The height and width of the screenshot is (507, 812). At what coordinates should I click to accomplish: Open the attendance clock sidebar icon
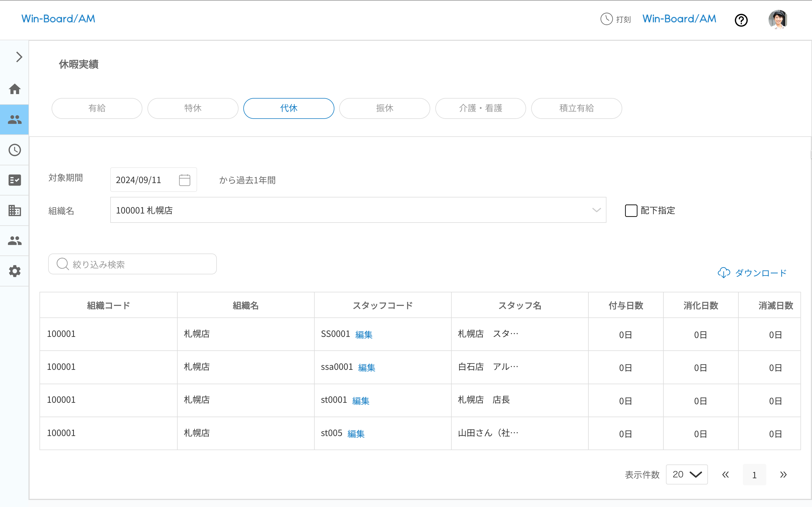(x=14, y=150)
